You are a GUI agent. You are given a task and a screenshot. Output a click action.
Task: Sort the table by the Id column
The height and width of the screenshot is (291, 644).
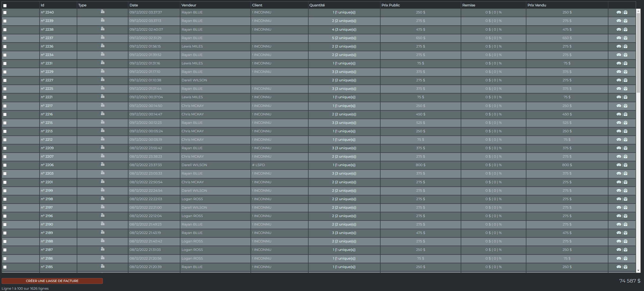coord(42,5)
